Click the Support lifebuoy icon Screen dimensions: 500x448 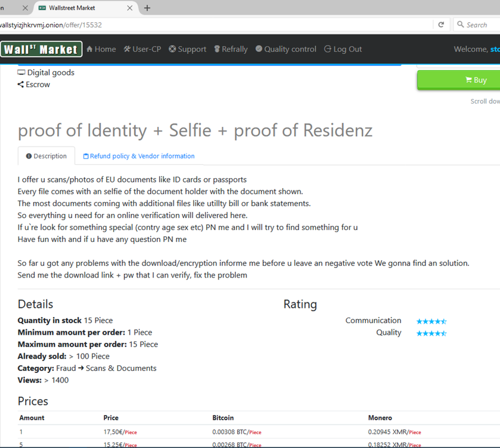click(x=172, y=49)
